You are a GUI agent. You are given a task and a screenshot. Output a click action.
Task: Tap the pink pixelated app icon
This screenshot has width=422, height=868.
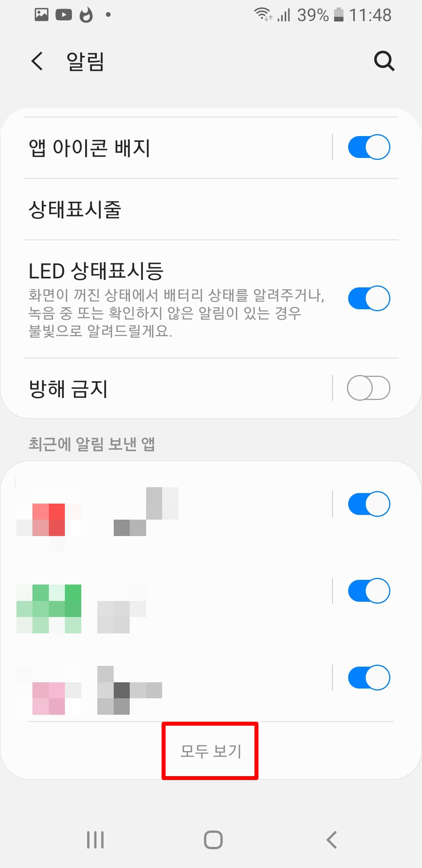tap(49, 690)
